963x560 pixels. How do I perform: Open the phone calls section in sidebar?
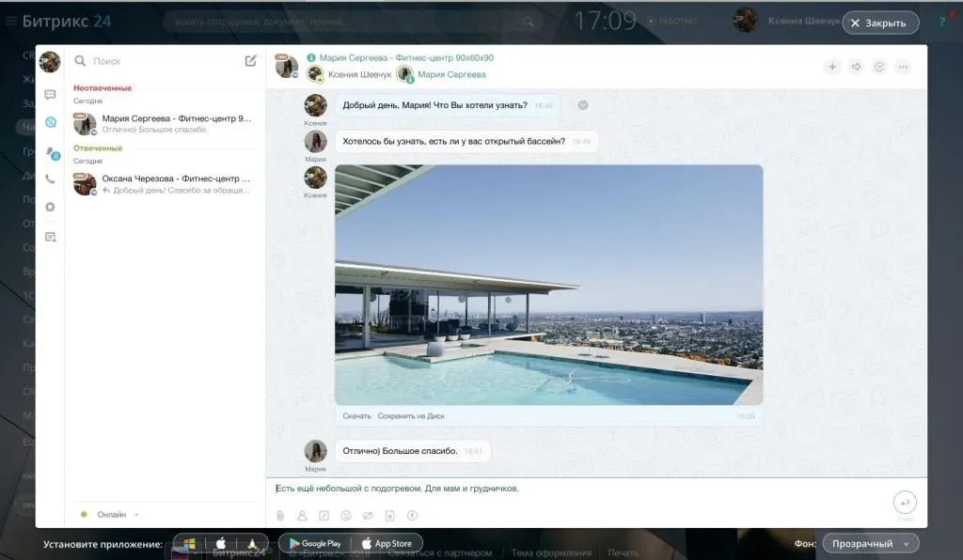(50, 179)
